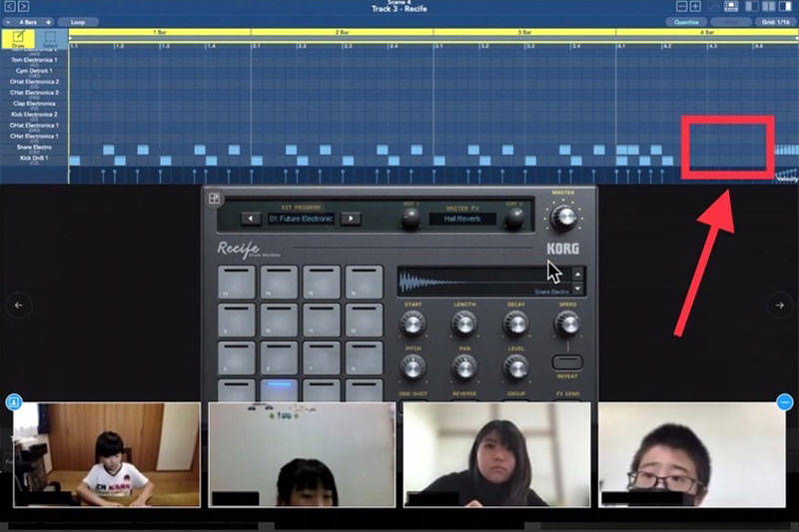Adjust the Decay knob
799x532 pixels.
(x=515, y=323)
